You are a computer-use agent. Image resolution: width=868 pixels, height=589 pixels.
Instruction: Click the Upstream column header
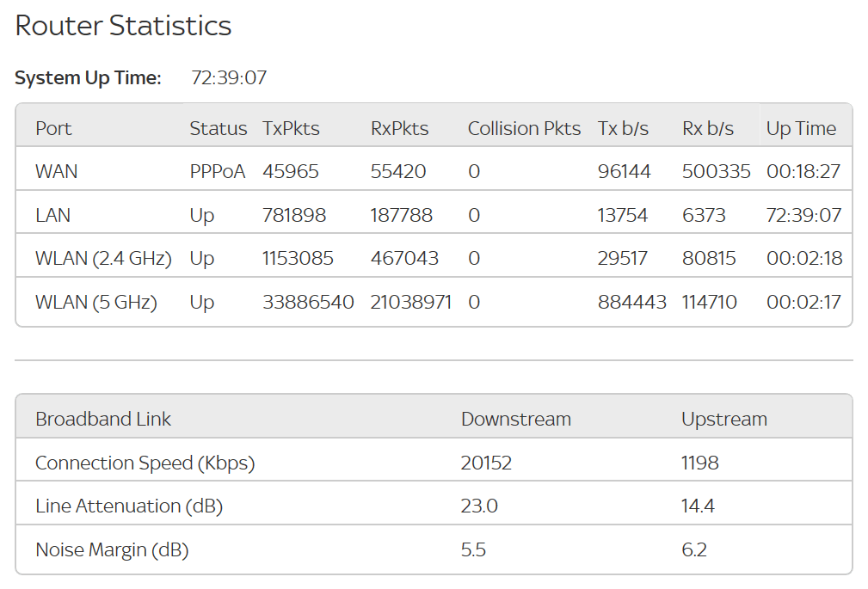(724, 419)
